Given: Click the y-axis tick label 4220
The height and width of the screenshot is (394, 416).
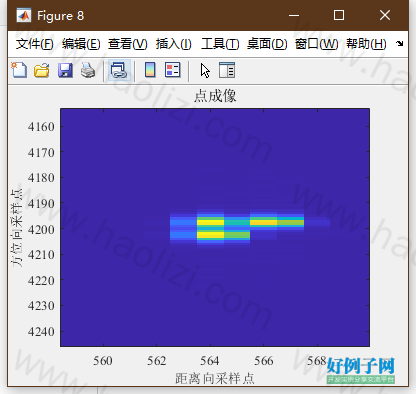Looking at the screenshot, I should click(41, 281).
